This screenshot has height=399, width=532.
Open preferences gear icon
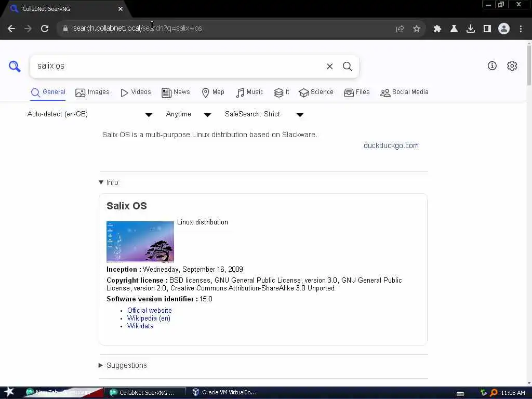(x=512, y=66)
